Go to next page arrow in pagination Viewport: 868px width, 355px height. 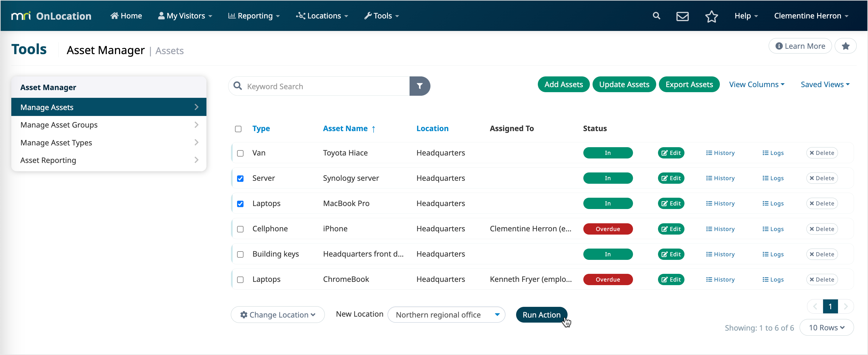(845, 306)
